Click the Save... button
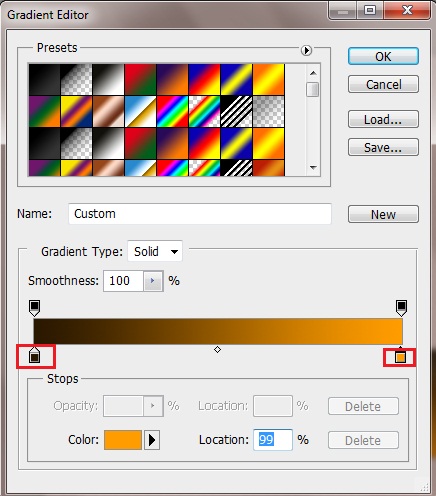Image resolution: width=436 pixels, height=496 pixels. click(x=383, y=147)
